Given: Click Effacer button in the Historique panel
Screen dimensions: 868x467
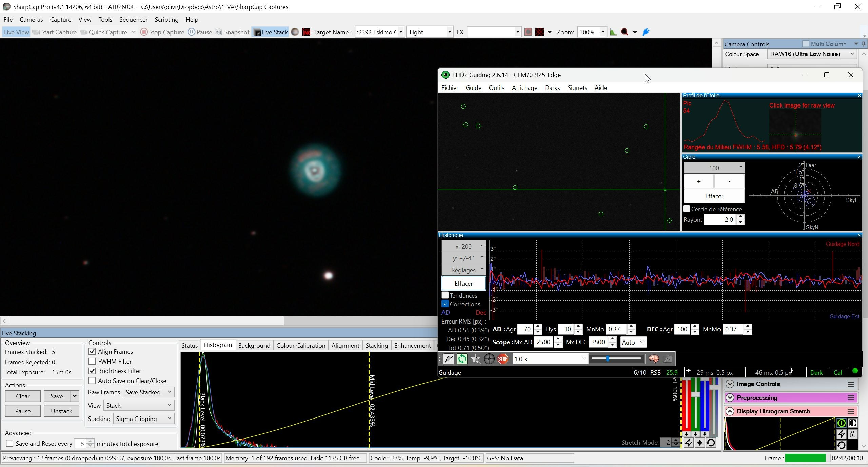Looking at the screenshot, I should (x=463, y=283).
